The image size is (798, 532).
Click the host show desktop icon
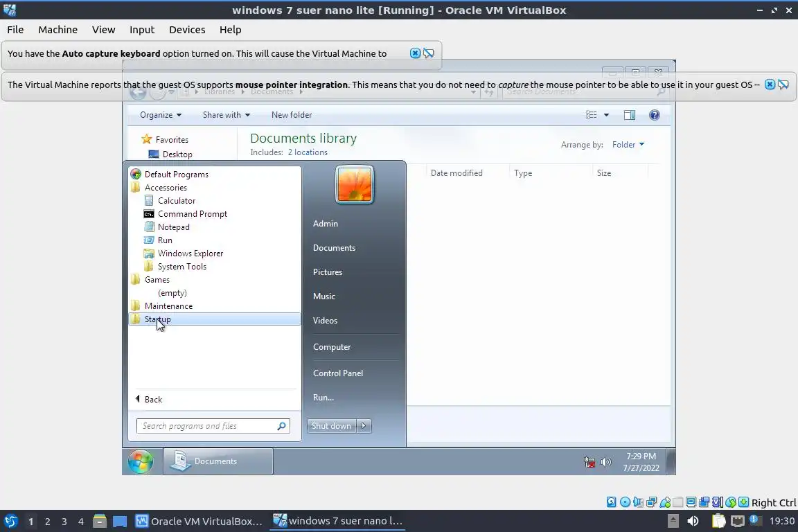pos(120,522)
